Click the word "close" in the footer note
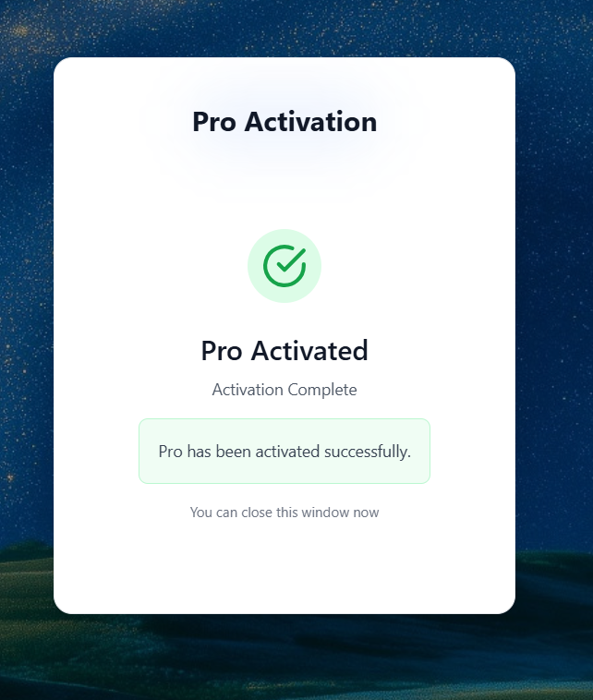593x700 pixels. point(256,512)
